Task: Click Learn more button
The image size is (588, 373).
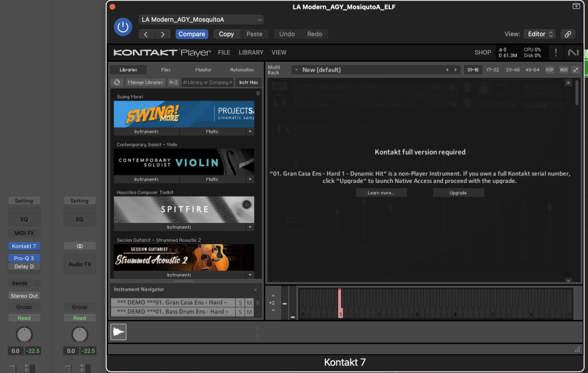Action: point(381,193)
